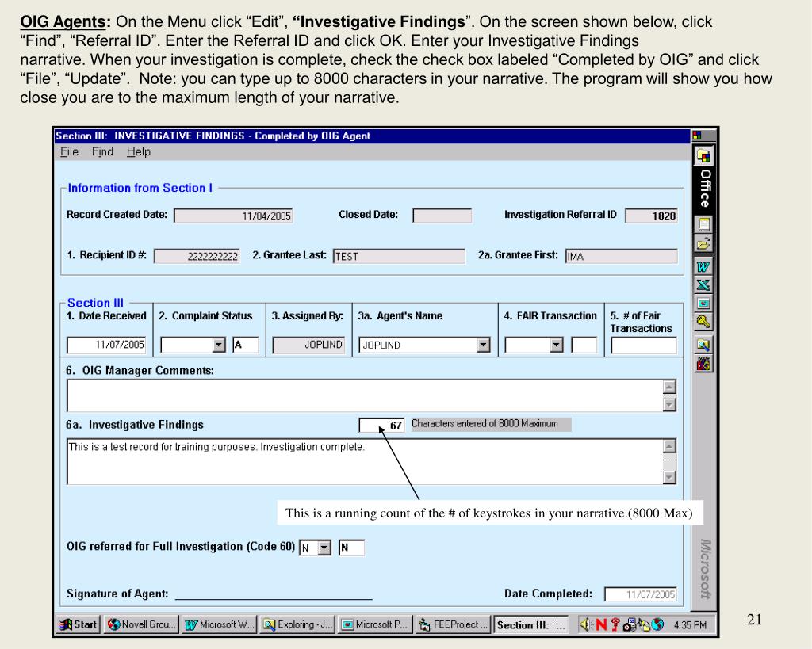Click the FAIR Transaction code box
This screenshot has width=812, height=649.
pos(584,345)
